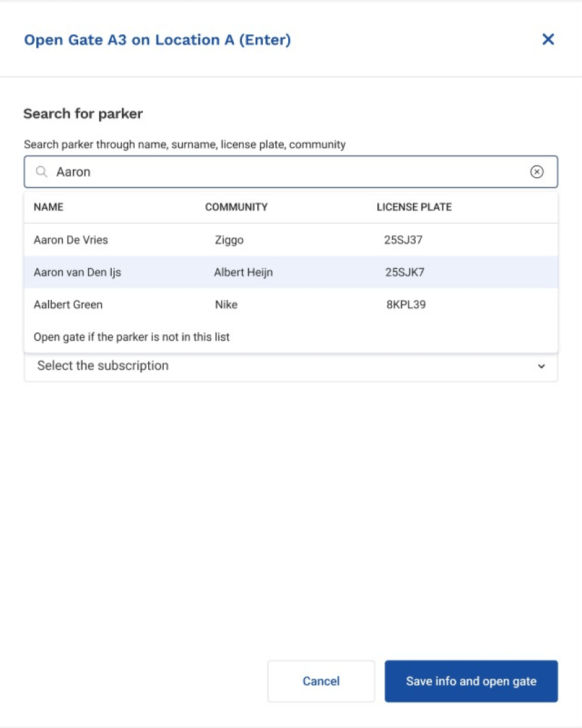Screen dimensions: 582x728
Task: Select Aaron van Den Ijs from the list
Action: [x=77, y=272]
